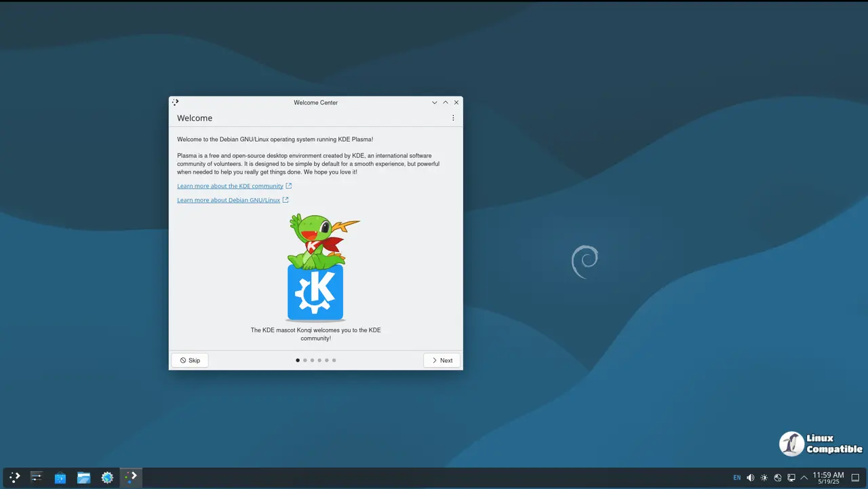This screenshot has height=489, width=868.
Task: Open the network icon in system tray
Action: [x=777, y=477]
